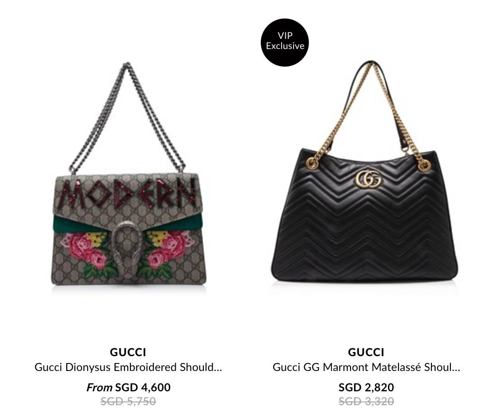This screenshot has height=420, width=504.
Task: Click the SGD 2,820 price
Action: click(366, 387)
